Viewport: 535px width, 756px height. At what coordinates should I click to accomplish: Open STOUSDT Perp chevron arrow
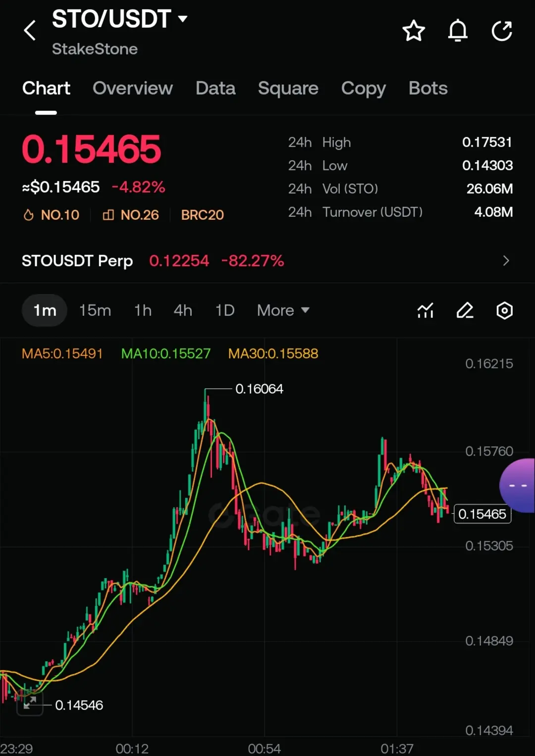coord(506,260)
